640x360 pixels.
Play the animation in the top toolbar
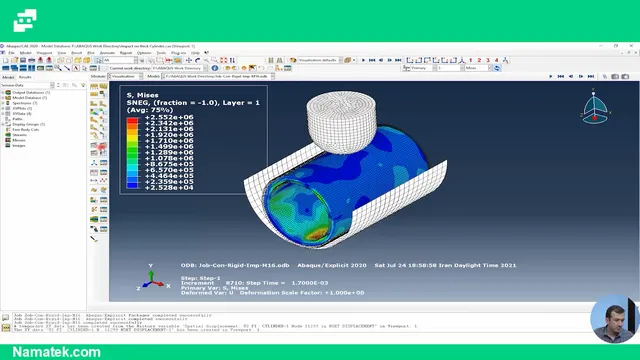[x=363, y=60]
